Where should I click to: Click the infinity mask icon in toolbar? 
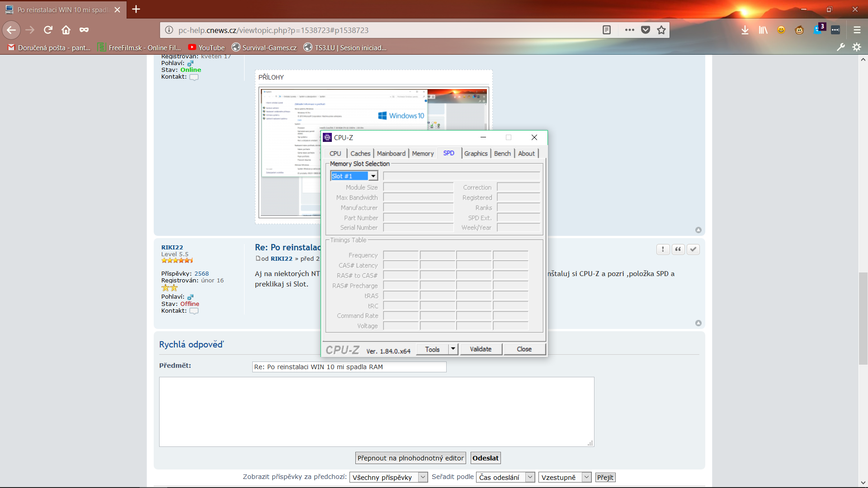(84, 30)
